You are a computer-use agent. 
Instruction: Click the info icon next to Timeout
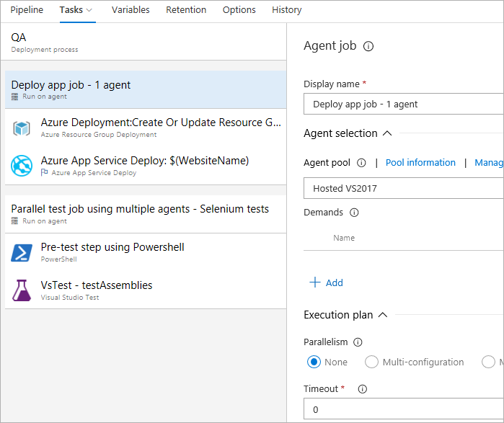tap(363, 389)
